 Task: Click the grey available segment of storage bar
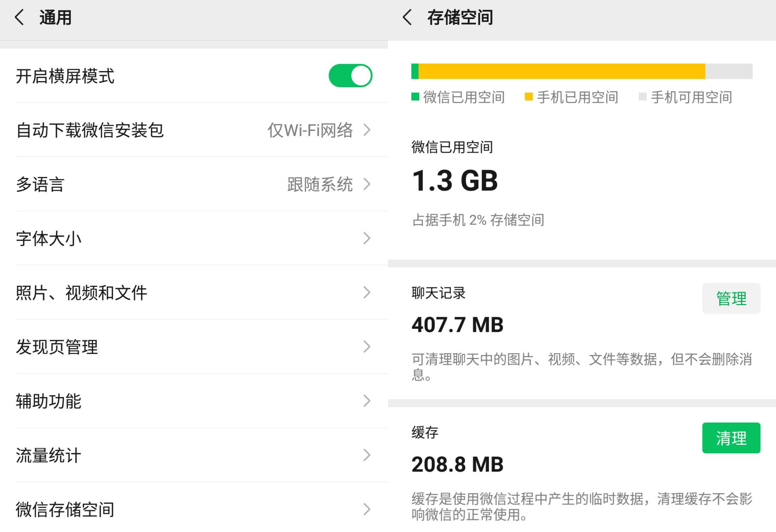click(x=729, y=71)
